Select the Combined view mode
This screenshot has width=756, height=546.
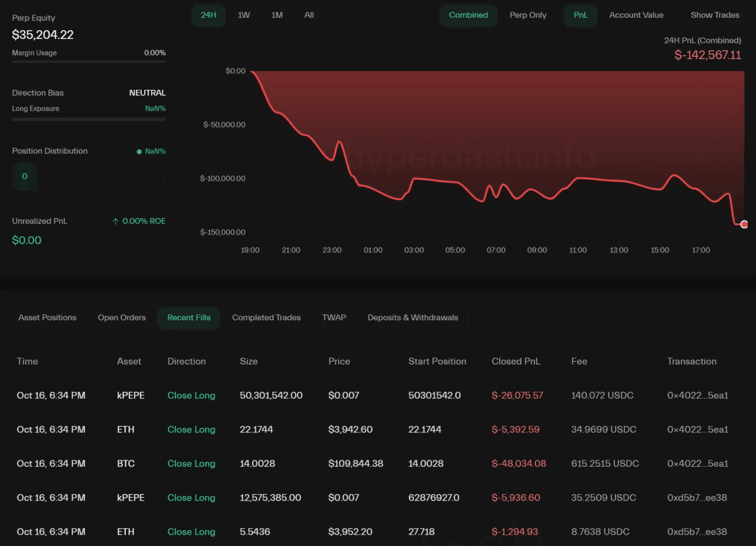point(468,15)
